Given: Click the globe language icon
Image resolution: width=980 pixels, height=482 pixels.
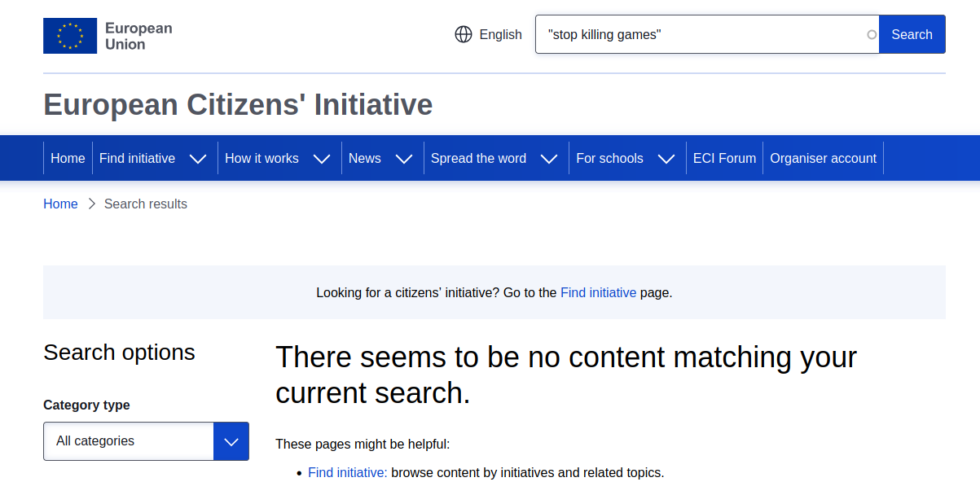Looking at the screenshot, I should (464, 34).
